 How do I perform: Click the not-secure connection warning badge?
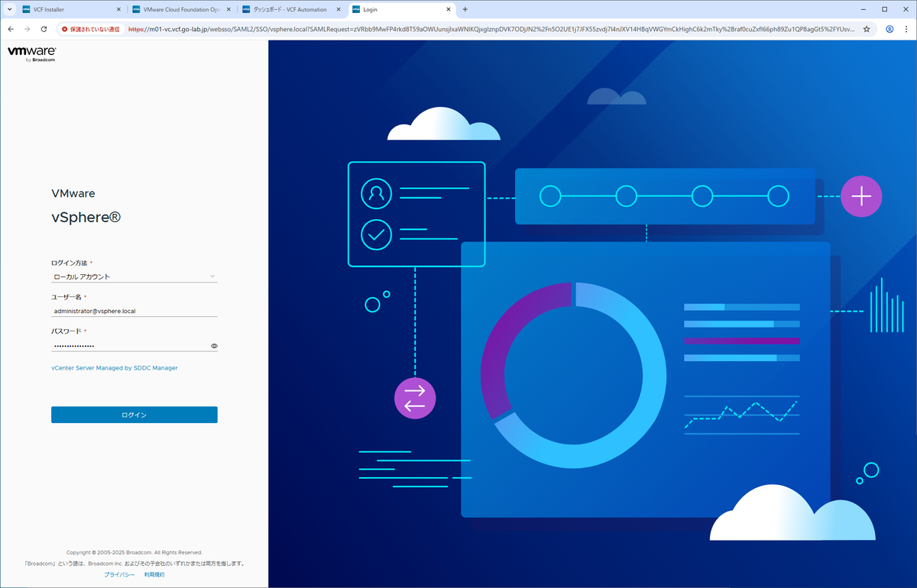[91, 29]
